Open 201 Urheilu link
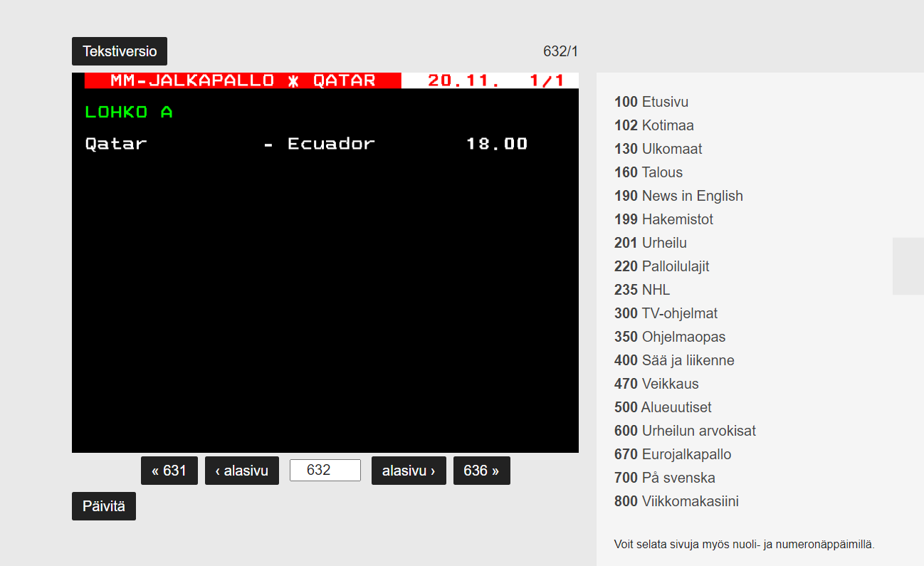 click(x=651, y=243)
